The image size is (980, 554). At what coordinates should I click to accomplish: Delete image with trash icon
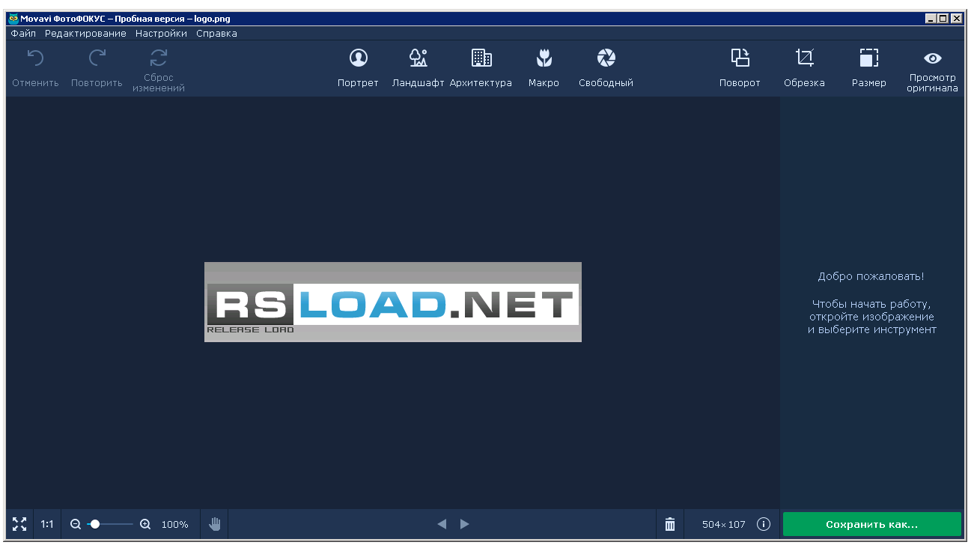670,524
